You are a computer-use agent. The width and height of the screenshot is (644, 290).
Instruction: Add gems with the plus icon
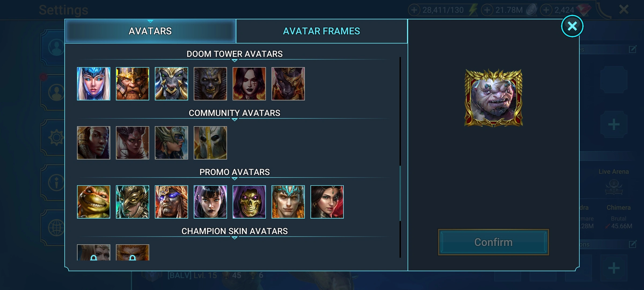[546, 10]
